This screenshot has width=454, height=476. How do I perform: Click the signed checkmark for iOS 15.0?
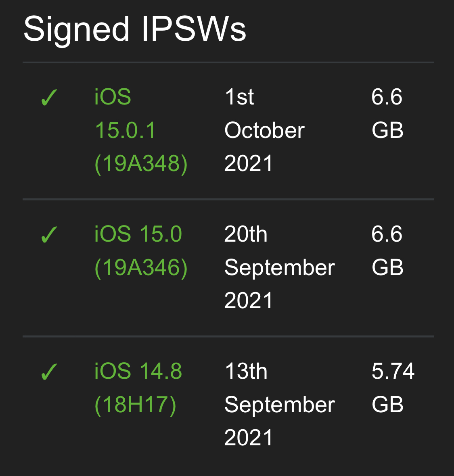(49, 235)
